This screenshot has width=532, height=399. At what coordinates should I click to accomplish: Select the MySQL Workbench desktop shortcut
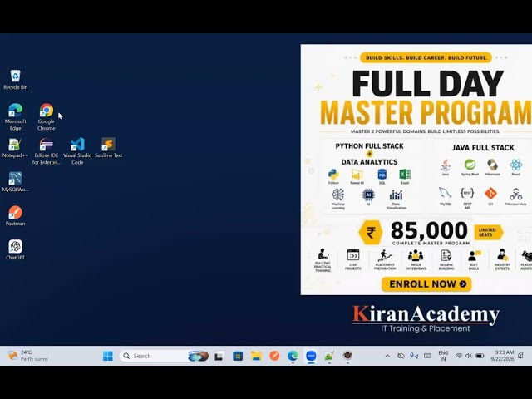tap(15, 182)
